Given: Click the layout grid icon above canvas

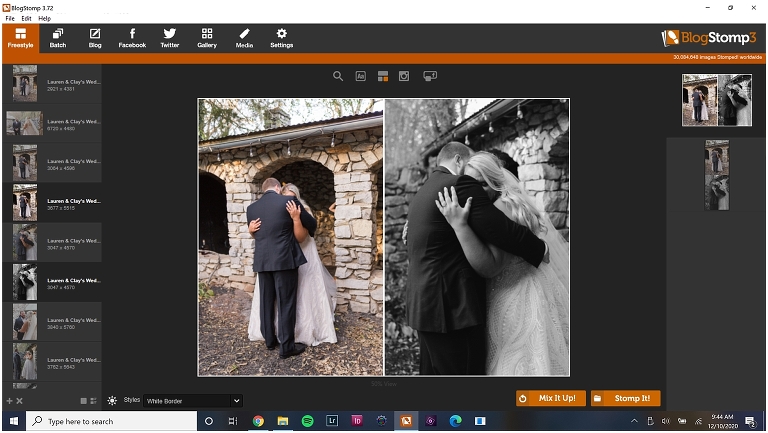Looking at the screenshot, I should (383, 76).
